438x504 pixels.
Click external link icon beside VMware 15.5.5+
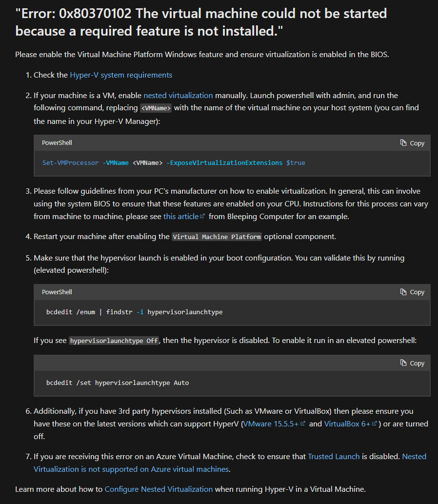302,423
